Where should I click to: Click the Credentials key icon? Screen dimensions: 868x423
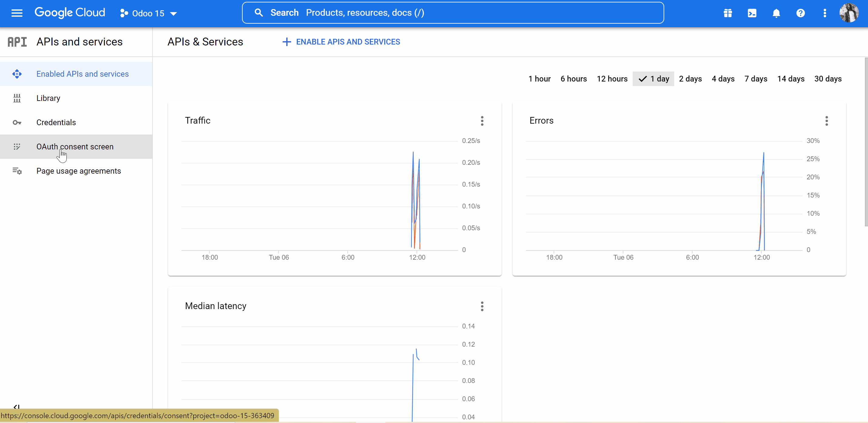pyautogui.click(x=17, y=122)
